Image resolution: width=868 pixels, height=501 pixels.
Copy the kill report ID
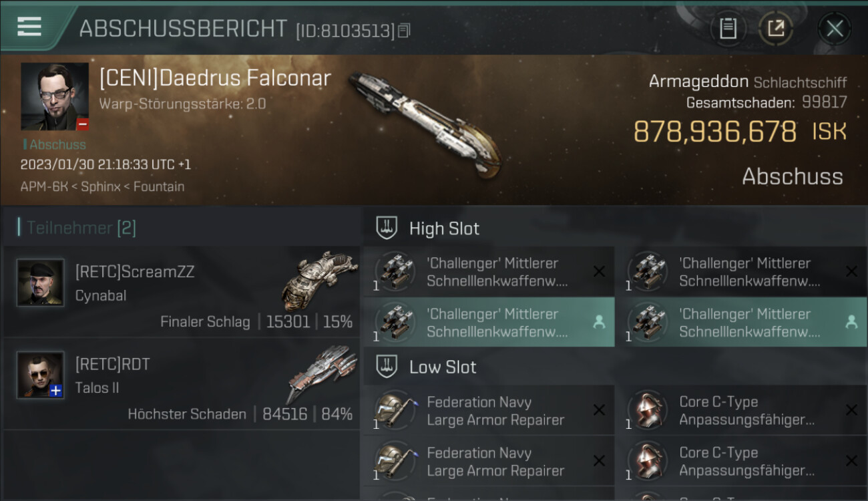tap(403, 31)
